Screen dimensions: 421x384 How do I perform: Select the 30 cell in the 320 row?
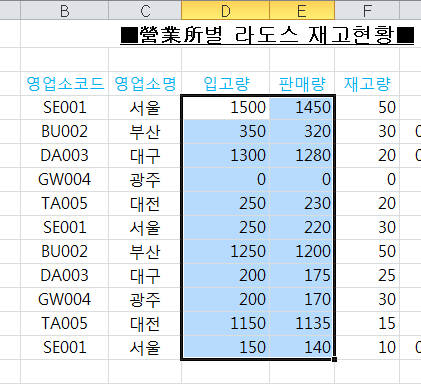coord(367,132)
